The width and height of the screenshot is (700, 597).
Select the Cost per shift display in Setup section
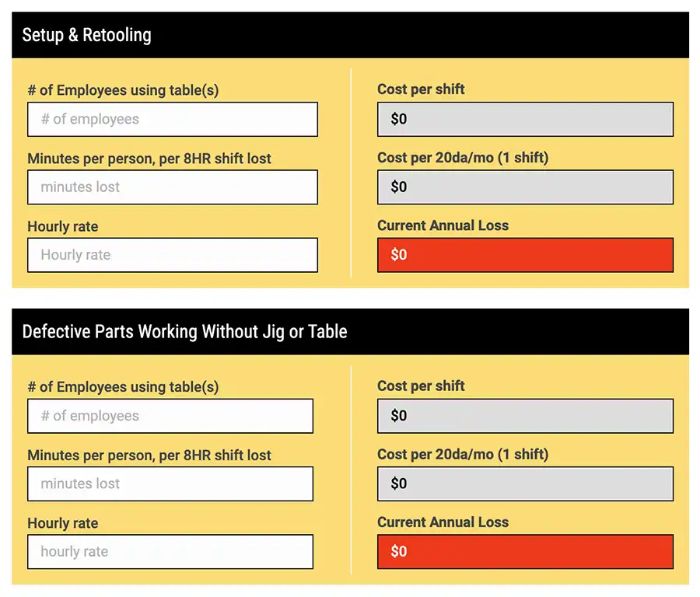tap(525, 119)
